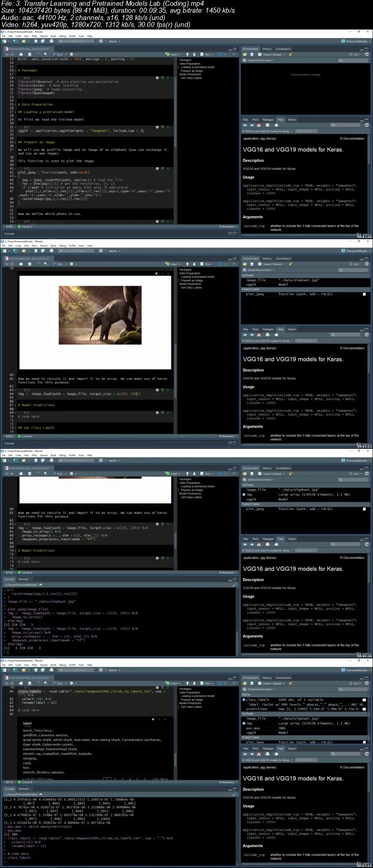Fold the '# Packages' section, 00:01:56 frame

15,70
